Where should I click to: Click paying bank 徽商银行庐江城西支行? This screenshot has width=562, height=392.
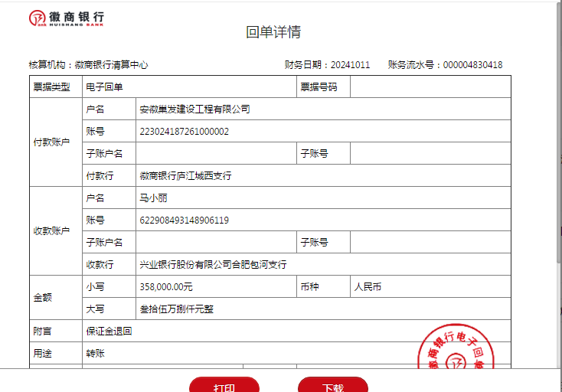tap(185, 176)
